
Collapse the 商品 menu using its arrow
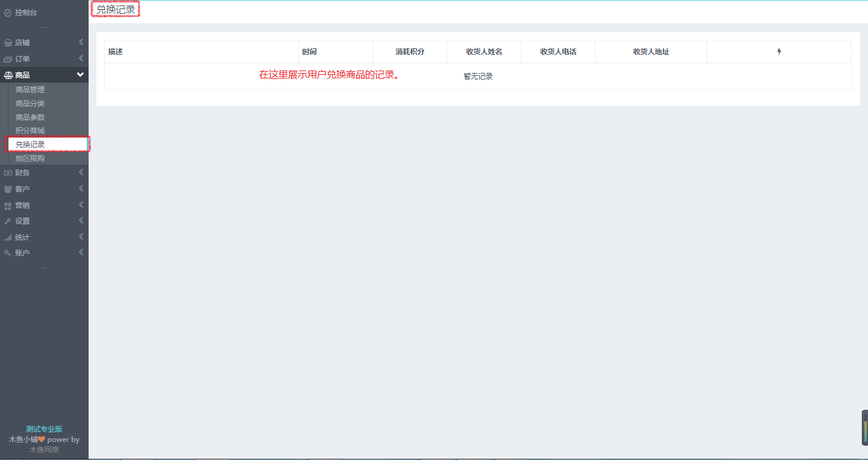81,75
